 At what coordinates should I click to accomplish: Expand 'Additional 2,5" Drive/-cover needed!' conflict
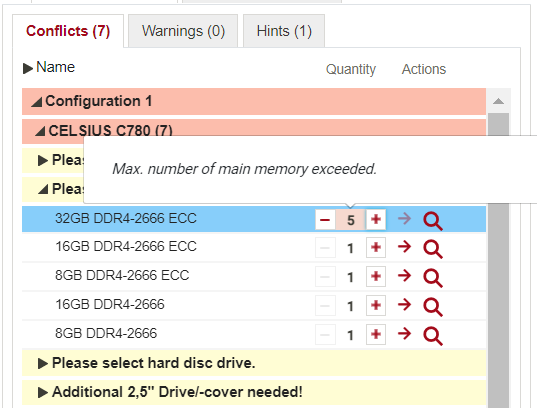click(x=42, y=393)
